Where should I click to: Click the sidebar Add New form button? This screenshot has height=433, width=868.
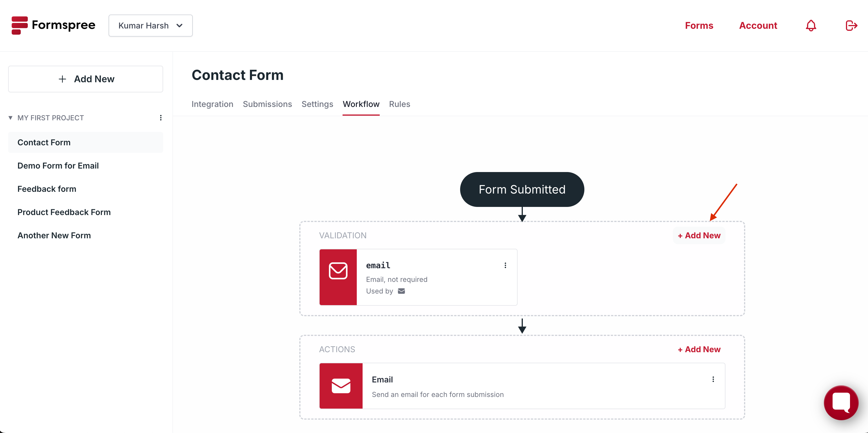click(x=86, y=79)
